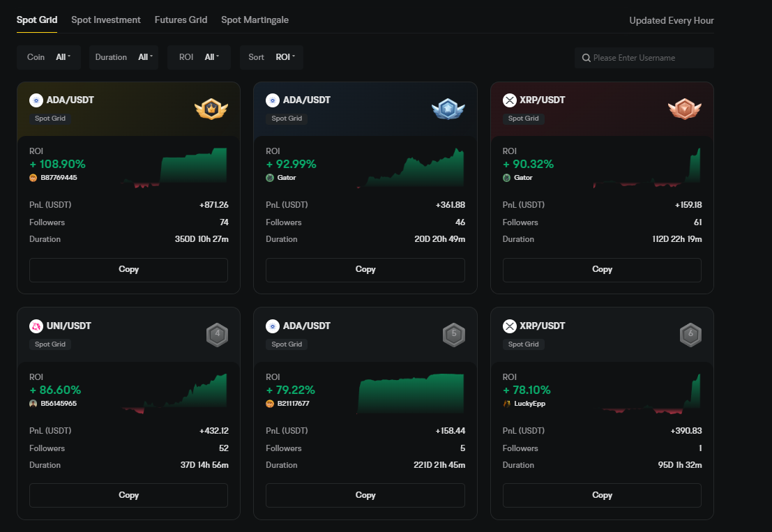
Task: Open the ROI filter dropdown
Action: [x=199, y=57]
